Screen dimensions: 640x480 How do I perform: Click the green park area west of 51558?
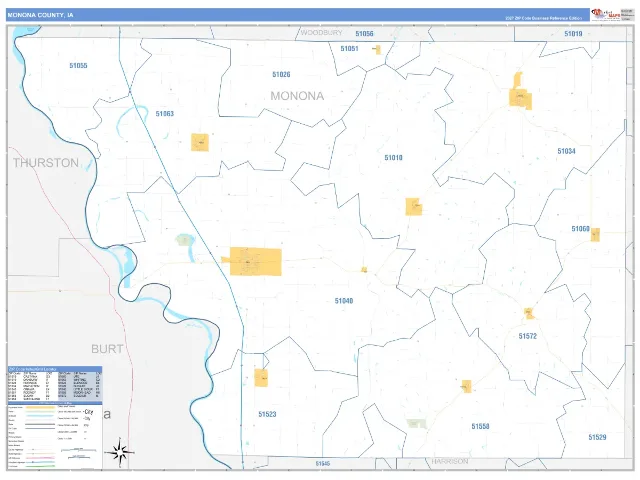pyautogui.click(x=416, y=424)
